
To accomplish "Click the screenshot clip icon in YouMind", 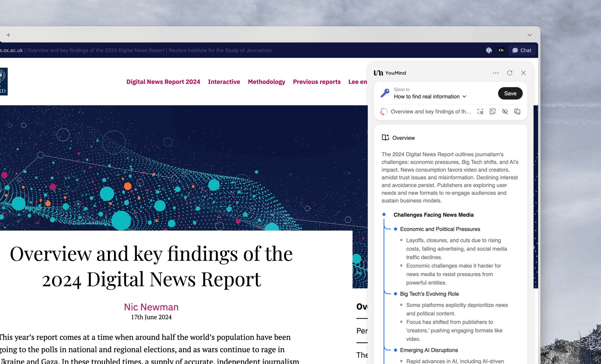I will tap(480, 112).
